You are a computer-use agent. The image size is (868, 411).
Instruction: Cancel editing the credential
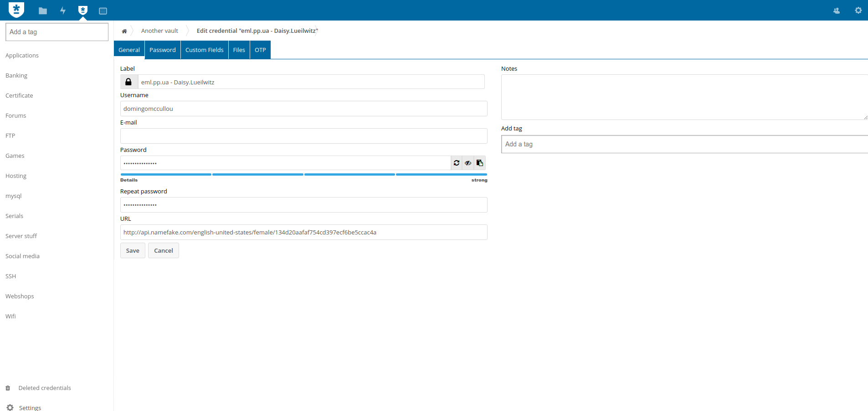click(163, 250)
